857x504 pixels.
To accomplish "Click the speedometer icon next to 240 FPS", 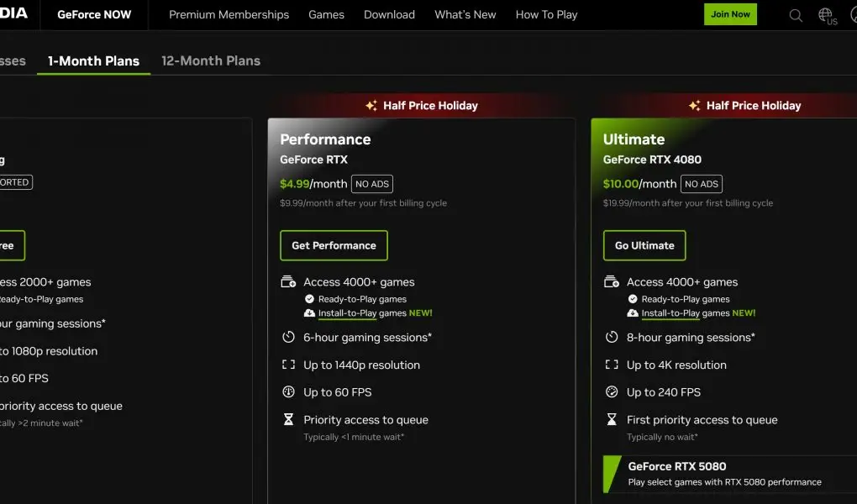I will (x=611, y=391).
